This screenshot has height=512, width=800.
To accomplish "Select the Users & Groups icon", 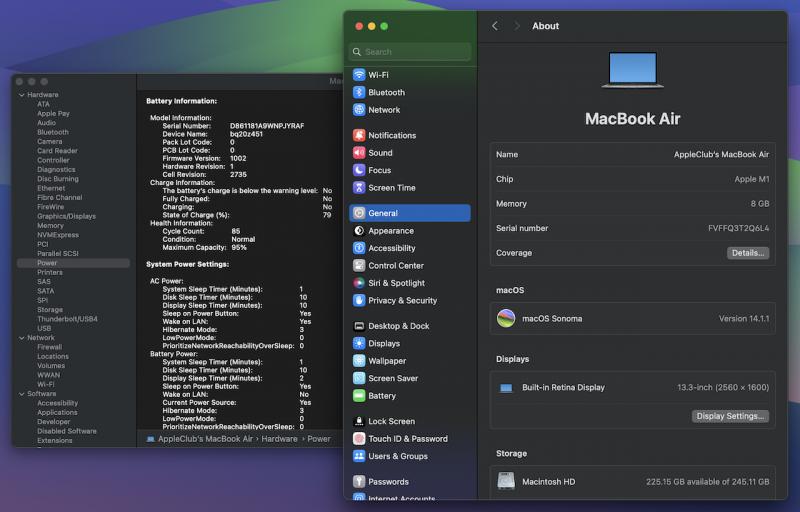I will 359,456.
